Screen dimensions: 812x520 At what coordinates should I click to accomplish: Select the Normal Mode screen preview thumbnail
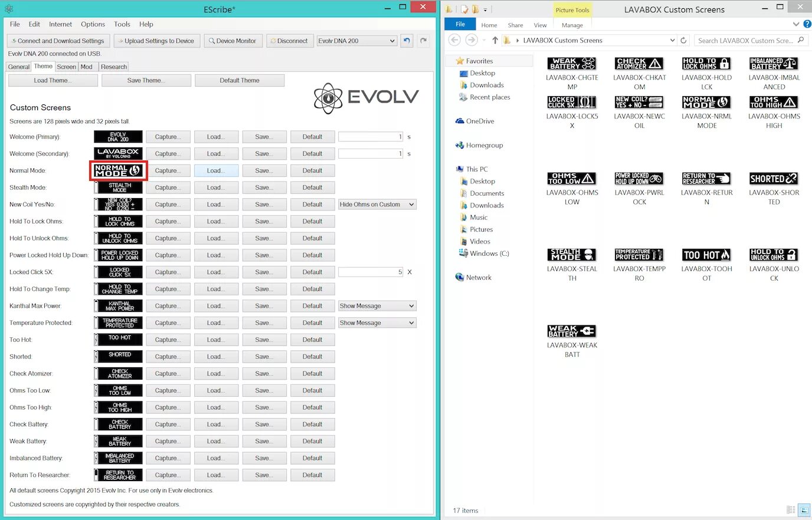pos(118,170)
